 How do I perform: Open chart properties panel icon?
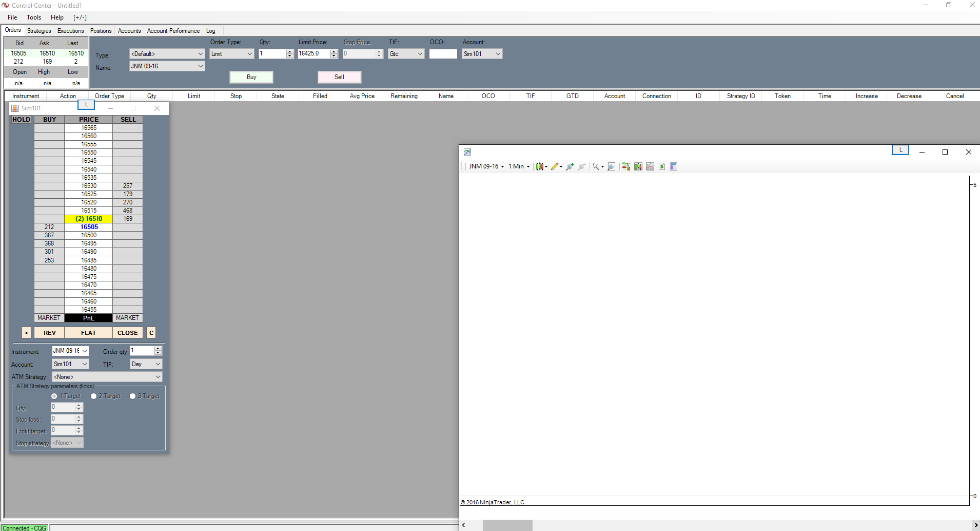[x=674, y=166]
